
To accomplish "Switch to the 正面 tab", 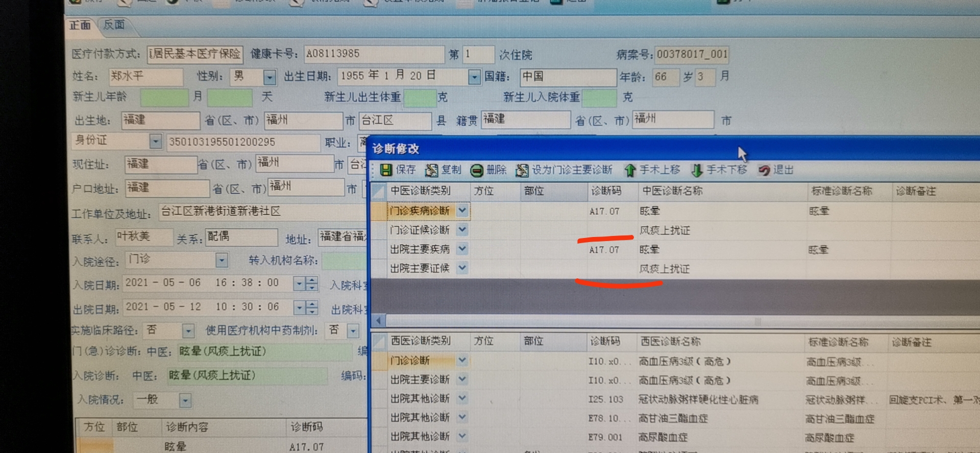I will click(x=80, y=25).
